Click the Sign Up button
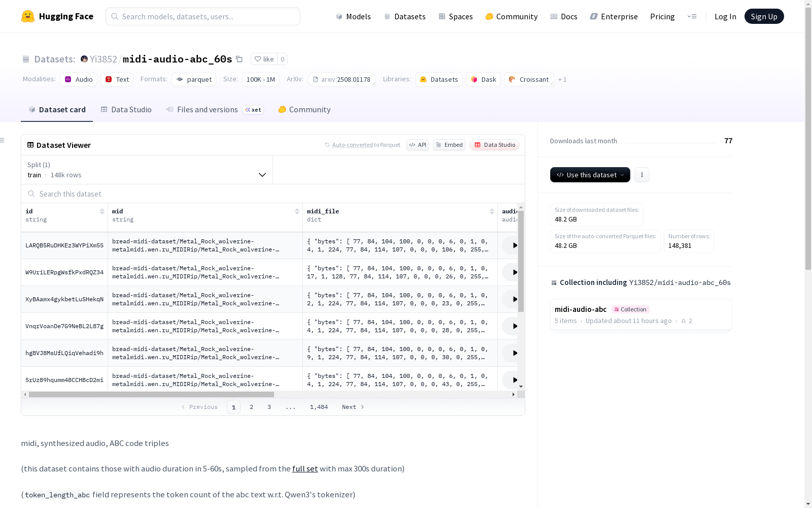This screenshot has height=508, width=812. coord(764,16)
